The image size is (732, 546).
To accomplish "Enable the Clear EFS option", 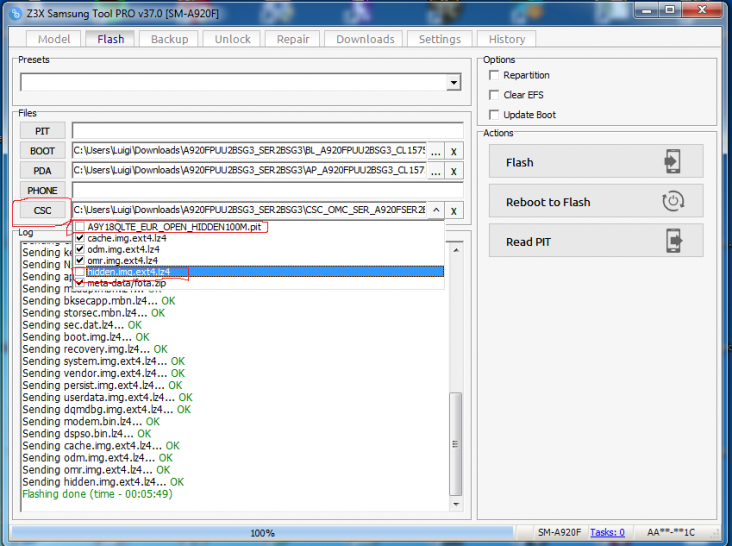I will (494, 95).
